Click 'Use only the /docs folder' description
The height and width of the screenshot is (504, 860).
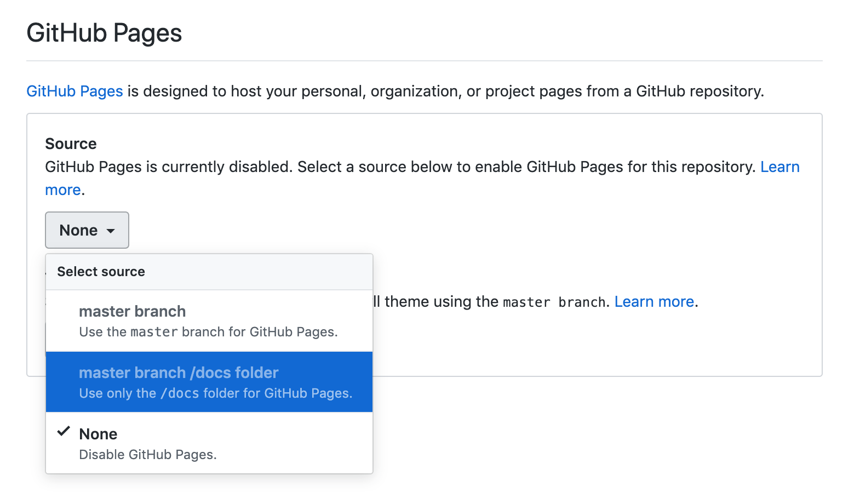(216, 393)
